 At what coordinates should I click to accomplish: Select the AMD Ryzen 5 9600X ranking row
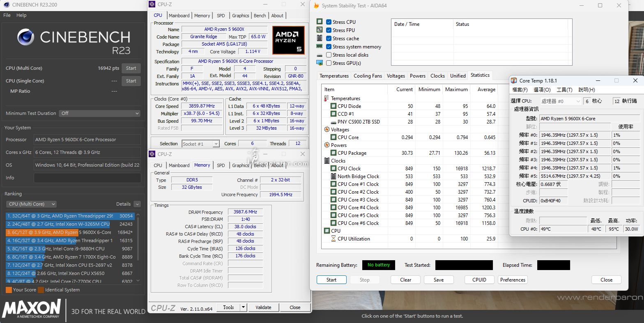69,232
